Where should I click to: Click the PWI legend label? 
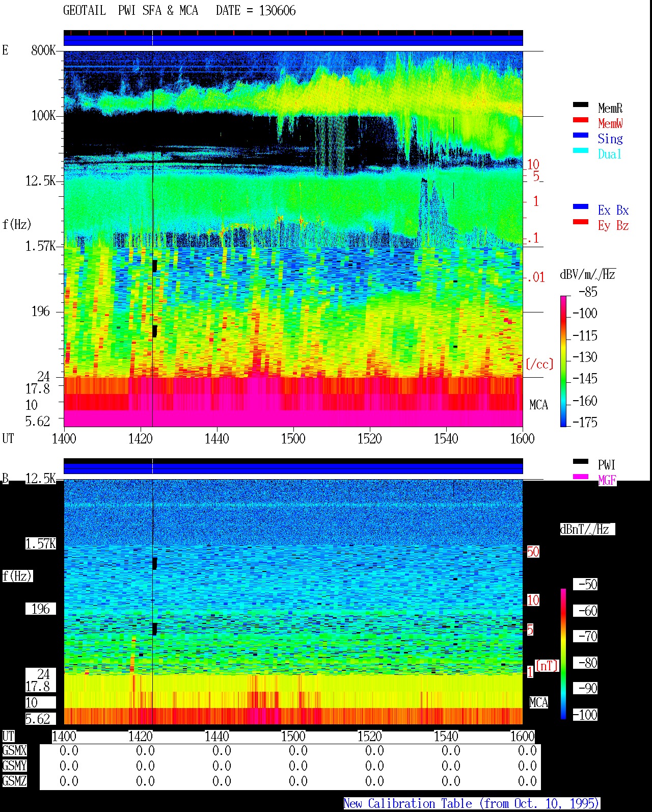tap(607, 465)
